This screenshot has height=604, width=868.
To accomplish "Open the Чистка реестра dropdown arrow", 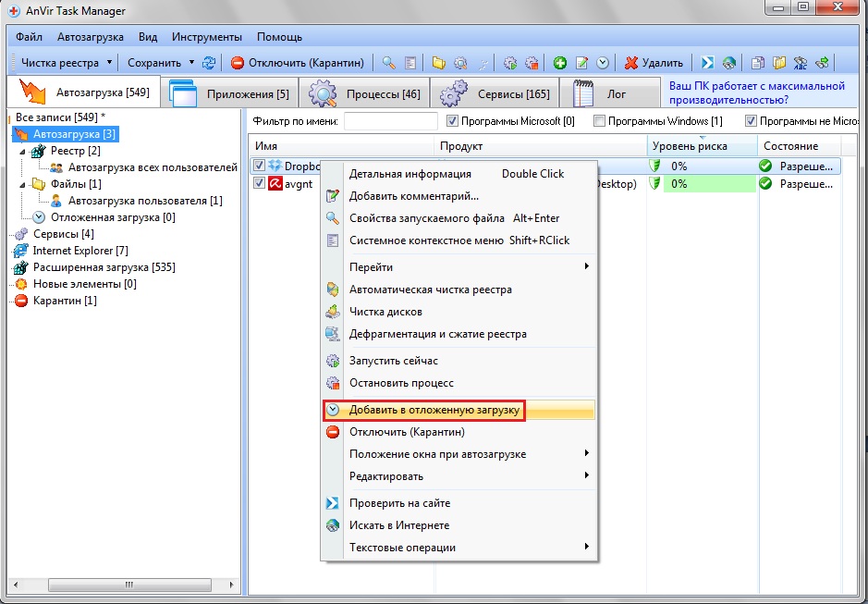I will pos(109,62).
